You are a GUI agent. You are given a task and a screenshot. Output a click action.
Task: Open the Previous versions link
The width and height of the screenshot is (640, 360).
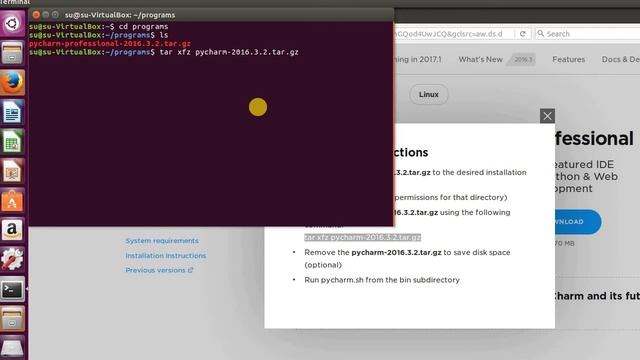click(159, 270)
